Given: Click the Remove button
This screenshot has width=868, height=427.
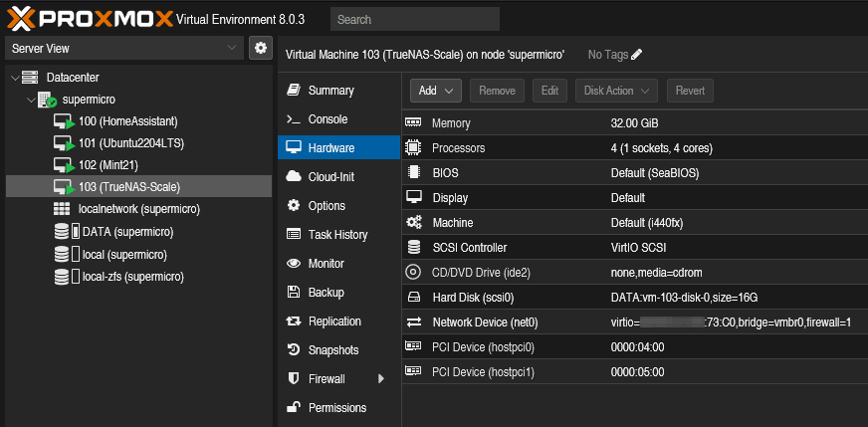Looking at the screenshot, I should tap(497, 91).
